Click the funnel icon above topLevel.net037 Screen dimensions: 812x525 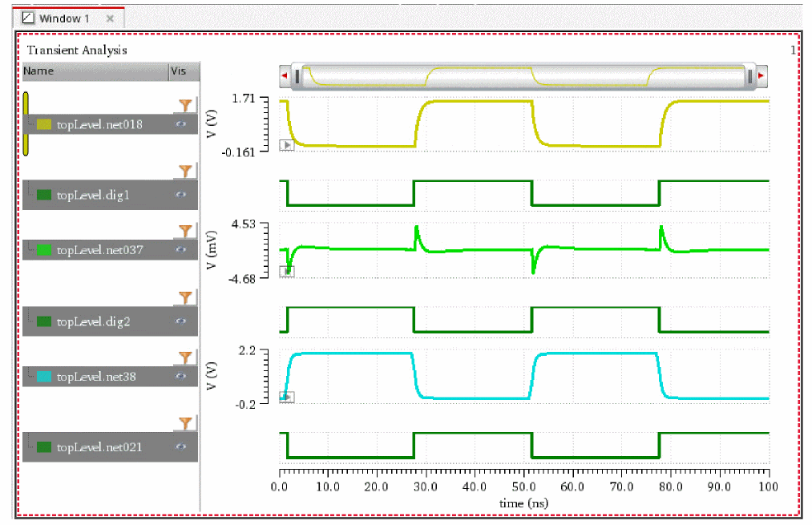tap(185, 231)
